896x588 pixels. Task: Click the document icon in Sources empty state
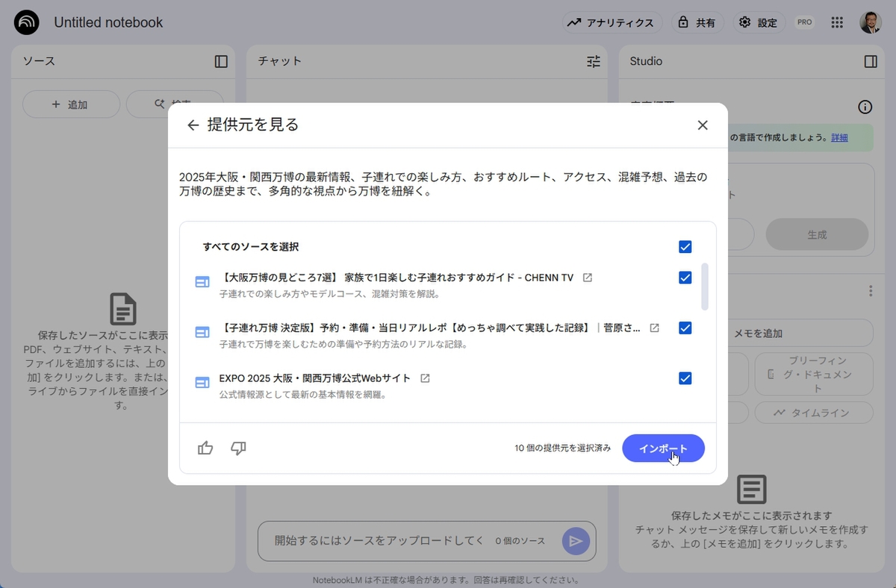click(123, 309)
